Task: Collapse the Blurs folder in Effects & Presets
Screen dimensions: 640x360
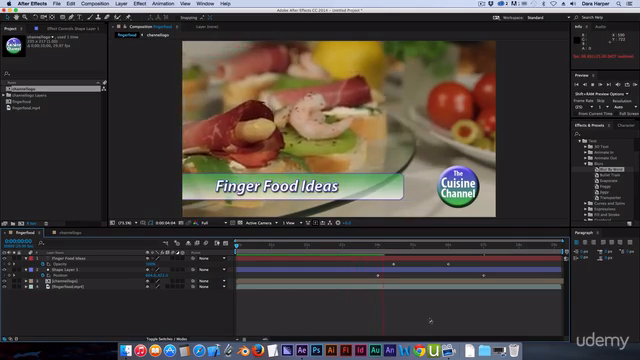Action: click(x=585, y=163)
